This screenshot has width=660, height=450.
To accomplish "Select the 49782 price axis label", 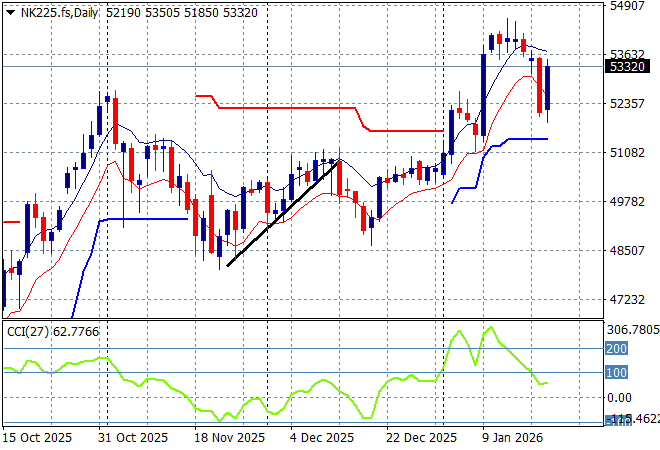I will [x=626, y=202].
